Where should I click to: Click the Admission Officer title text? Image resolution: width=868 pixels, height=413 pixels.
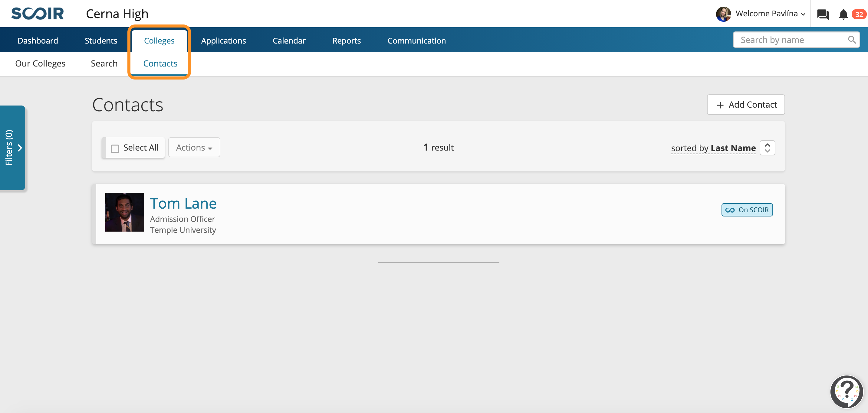point(182,219)
